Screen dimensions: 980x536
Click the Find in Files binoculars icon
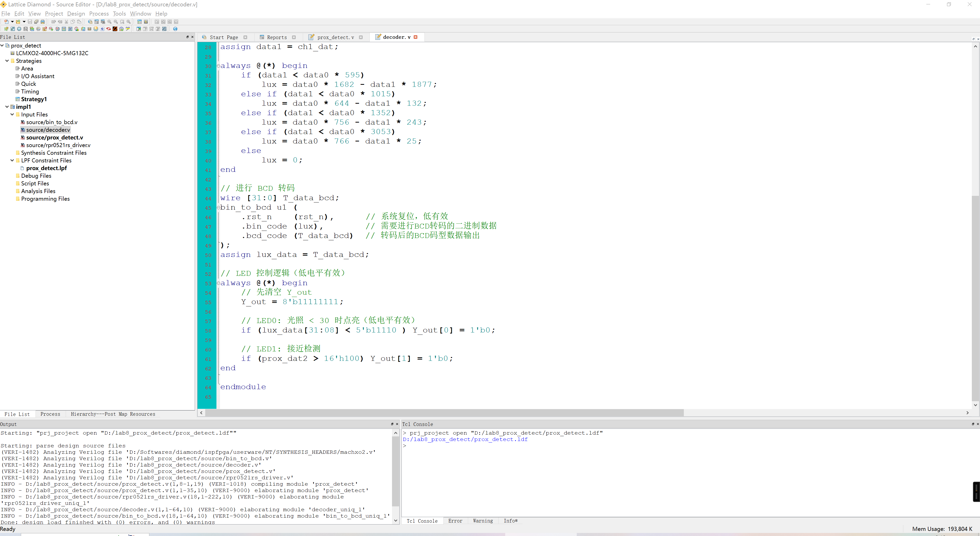tap(103, 22)
